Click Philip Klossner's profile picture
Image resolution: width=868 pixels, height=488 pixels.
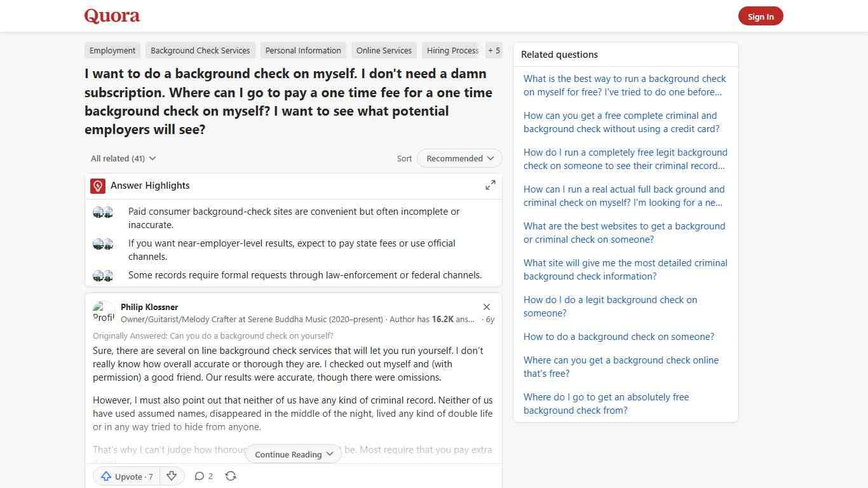click(x=104, y=311)
